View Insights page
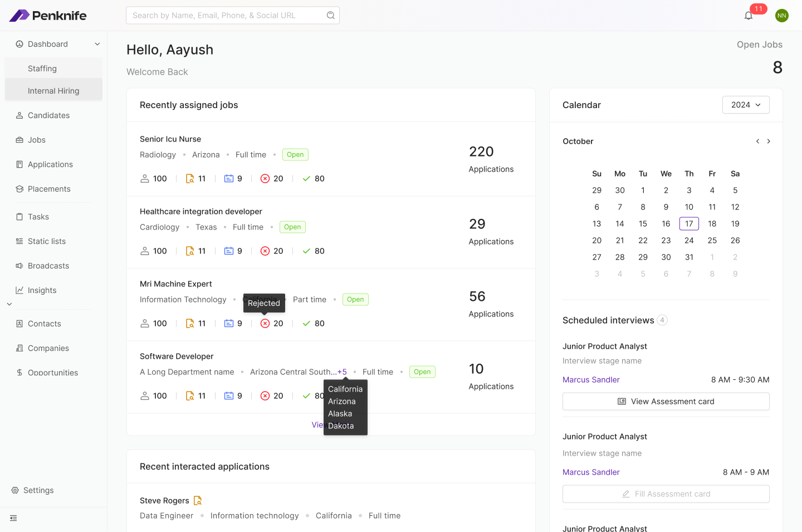The image size is (802, 532). pyautogui.click(x=42, y=290)
